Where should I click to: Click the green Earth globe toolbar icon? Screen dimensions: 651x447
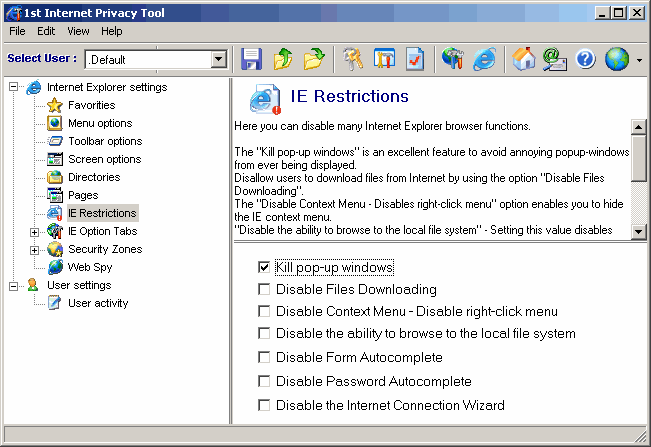[x=617, y=59]
